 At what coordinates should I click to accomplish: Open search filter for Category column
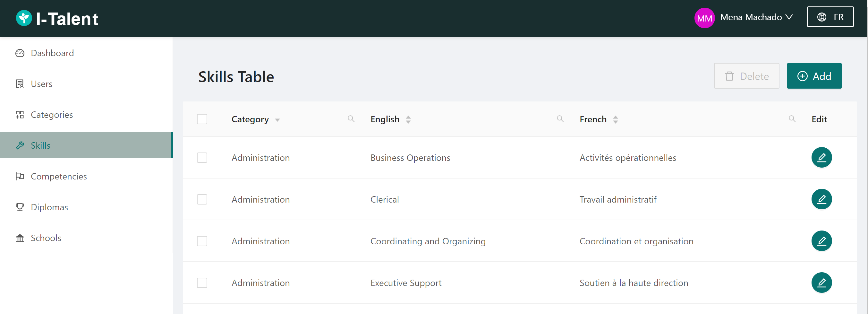[x=351, y=119]
